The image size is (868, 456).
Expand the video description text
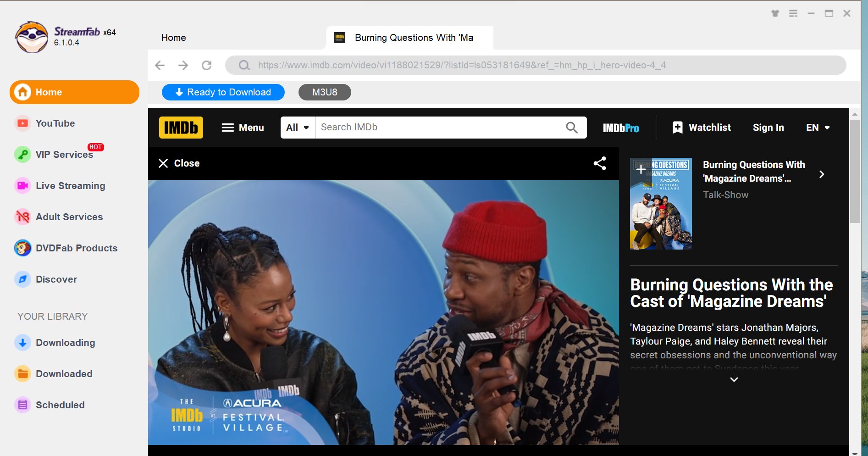pyautogui.click(x=734, y=379)
